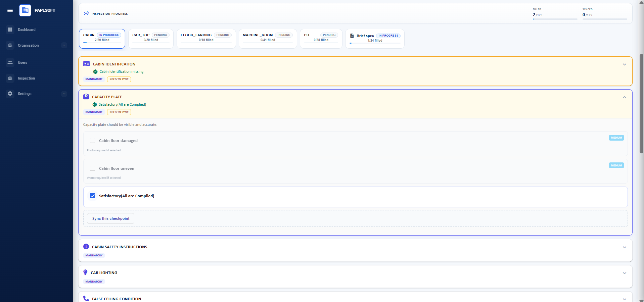Click green check beside Cabin identification missing
644x302 pixels.
point(95,71)
